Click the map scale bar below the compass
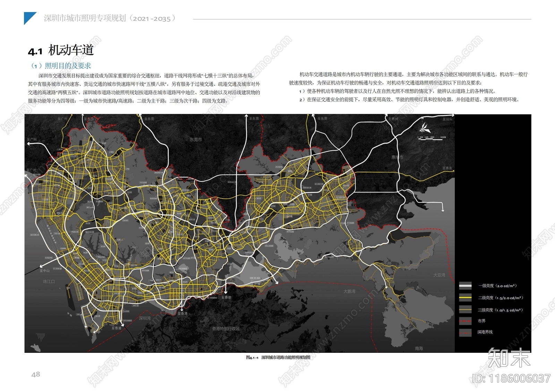The image size is (555, 392). (432, 138)
